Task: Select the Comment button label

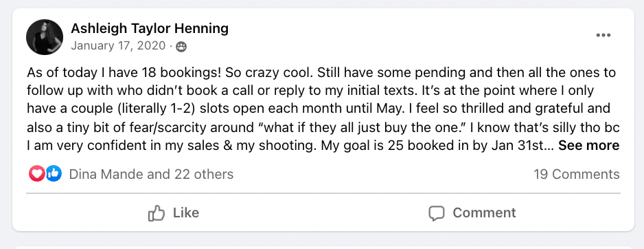Action: 484,213
